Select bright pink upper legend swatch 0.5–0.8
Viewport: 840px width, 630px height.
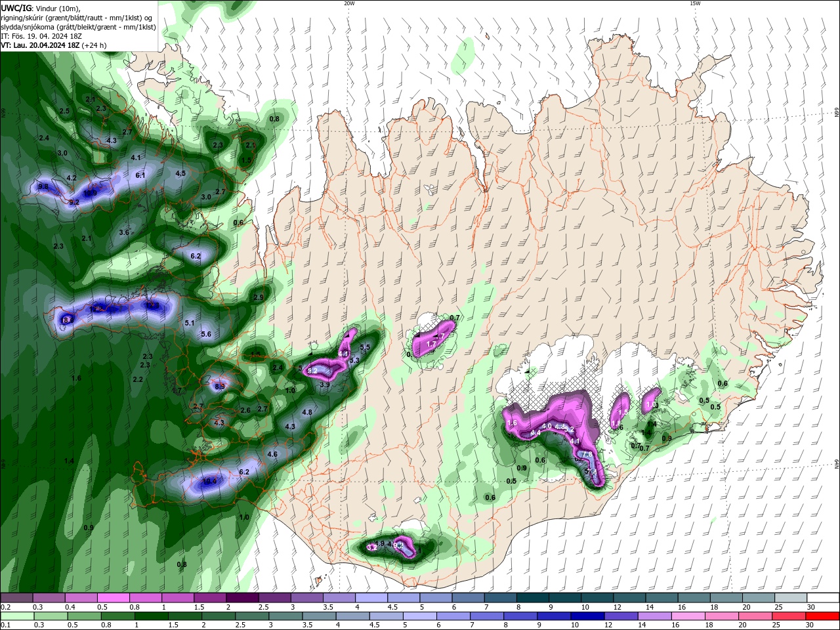[x=113, y=598]
